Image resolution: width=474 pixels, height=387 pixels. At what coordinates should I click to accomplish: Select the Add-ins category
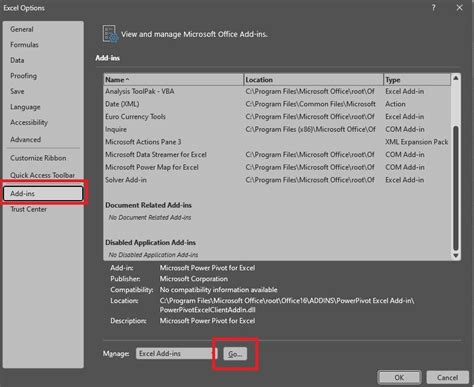[43, 193]
